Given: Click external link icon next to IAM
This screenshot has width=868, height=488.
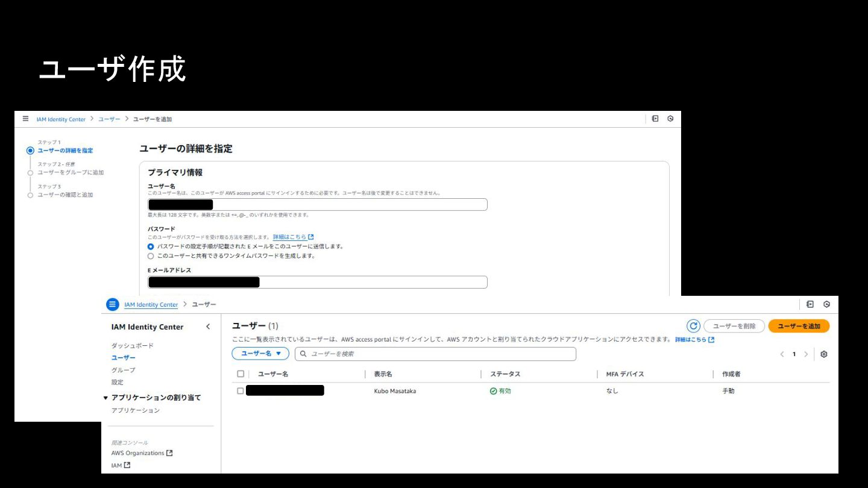Looking at the screenshot, I should 127,465.
